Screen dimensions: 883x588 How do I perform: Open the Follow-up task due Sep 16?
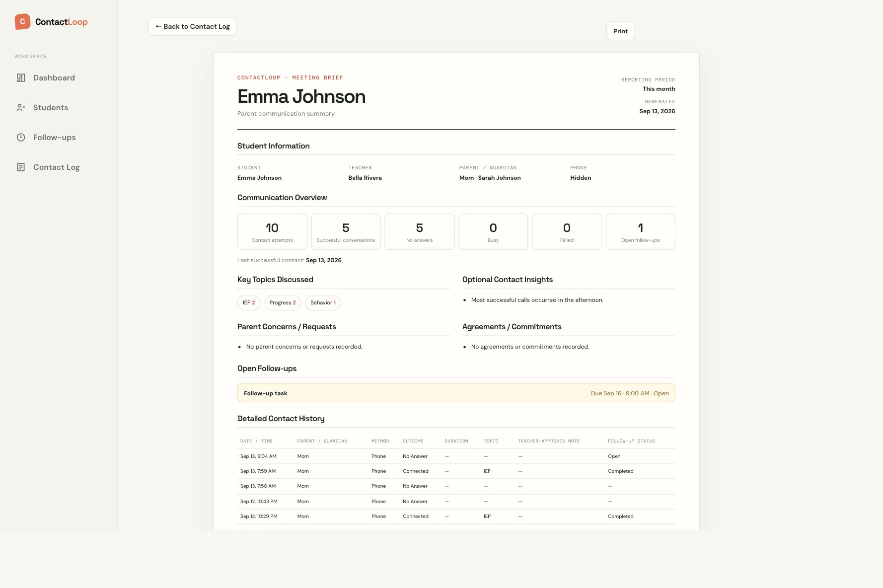(x=456, y=393)
